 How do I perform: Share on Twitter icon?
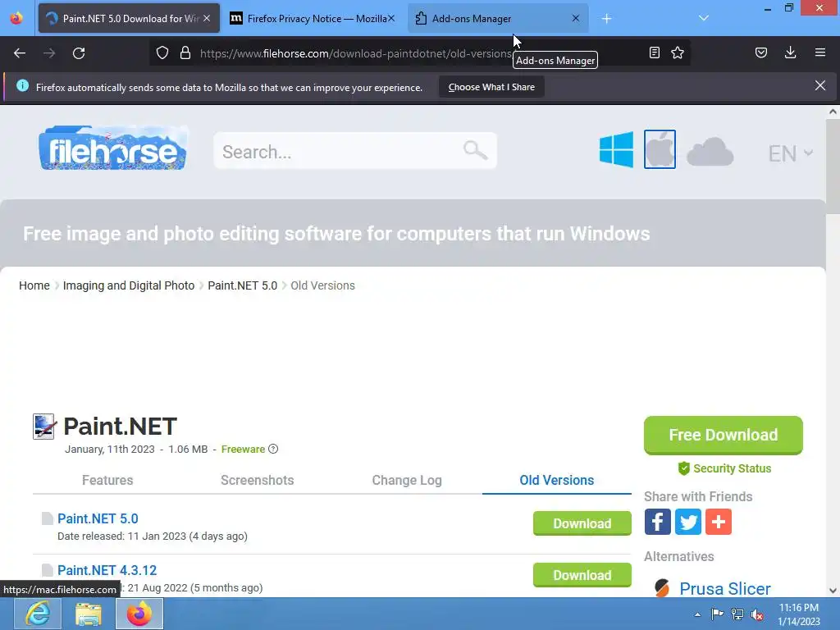tap(688, 522)
